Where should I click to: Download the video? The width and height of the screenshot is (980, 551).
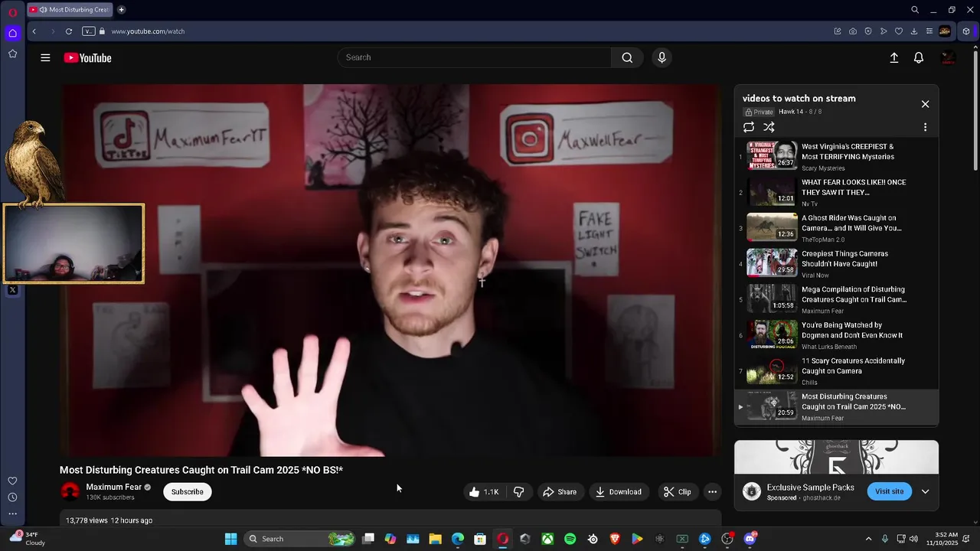click(619, 492)
